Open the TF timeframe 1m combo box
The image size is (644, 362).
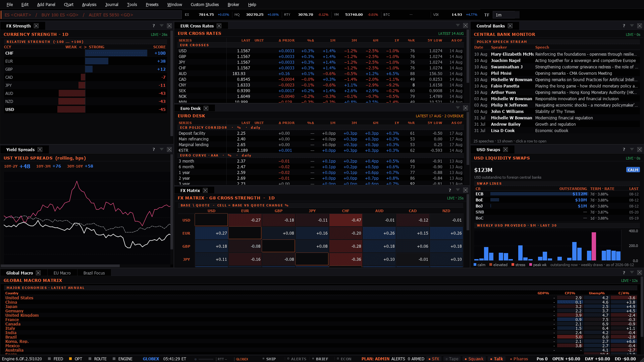(x=506, y=15)
